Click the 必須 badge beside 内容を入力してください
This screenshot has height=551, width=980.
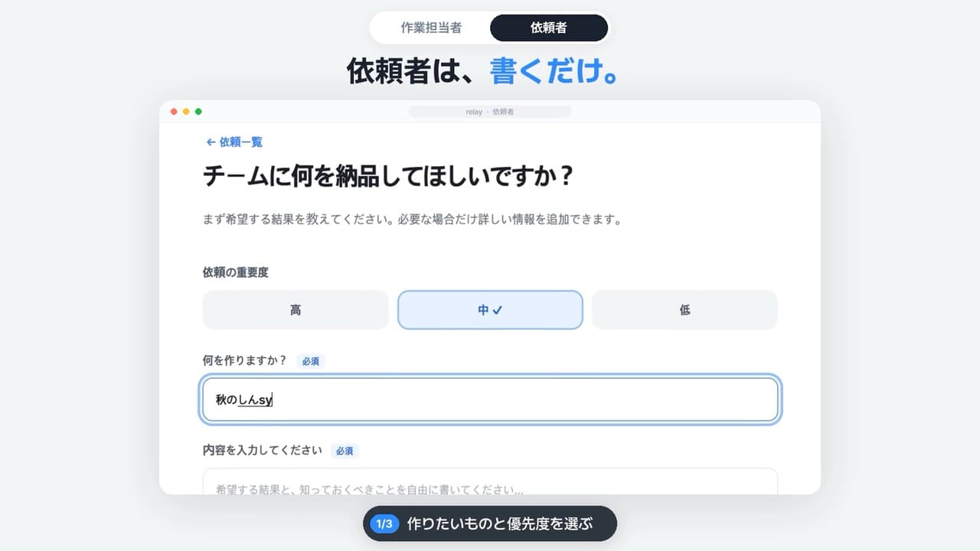click(x=345, y=451)
